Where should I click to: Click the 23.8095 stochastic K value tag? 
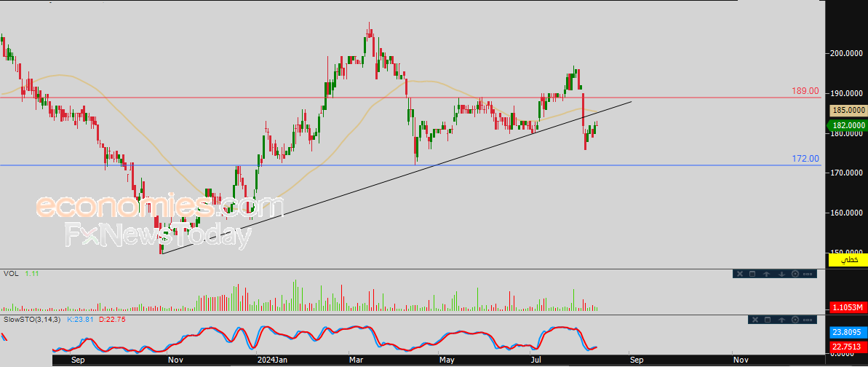click(x=848, y=334)
